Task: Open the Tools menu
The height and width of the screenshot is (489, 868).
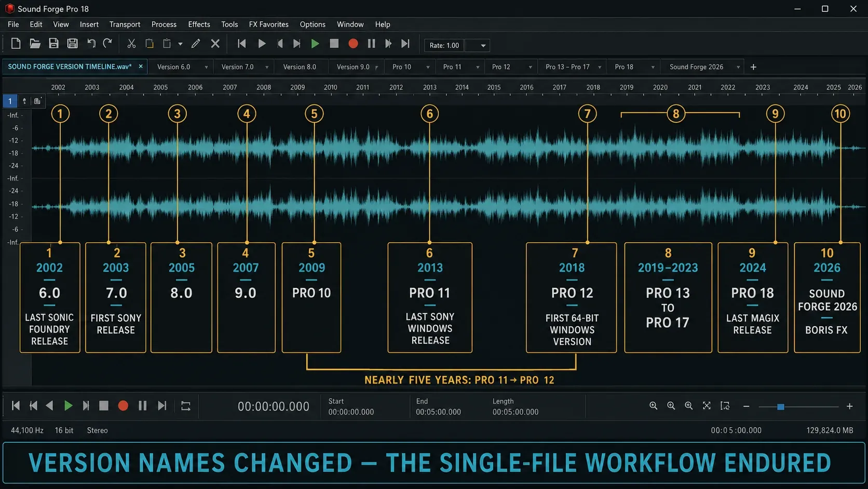Action: 229,24
